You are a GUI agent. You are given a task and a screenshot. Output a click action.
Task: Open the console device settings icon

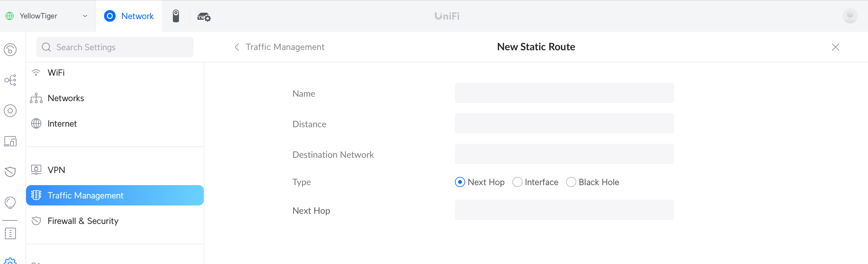pyautogui.click(x=204, y=17)
